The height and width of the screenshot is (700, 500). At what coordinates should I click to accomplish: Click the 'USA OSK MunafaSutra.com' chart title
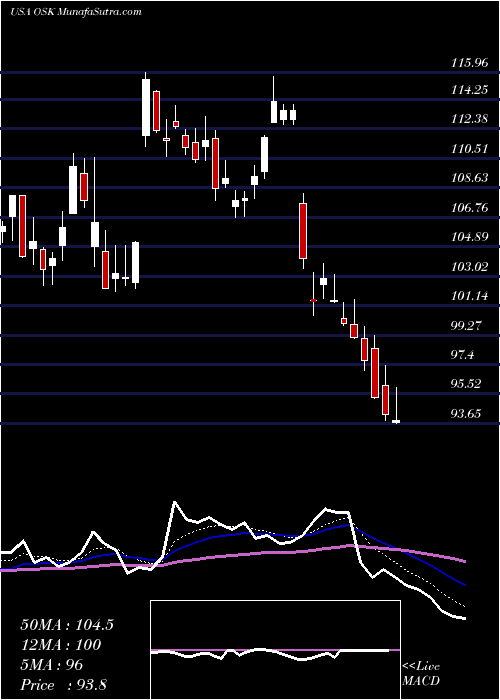click(75, 12)
